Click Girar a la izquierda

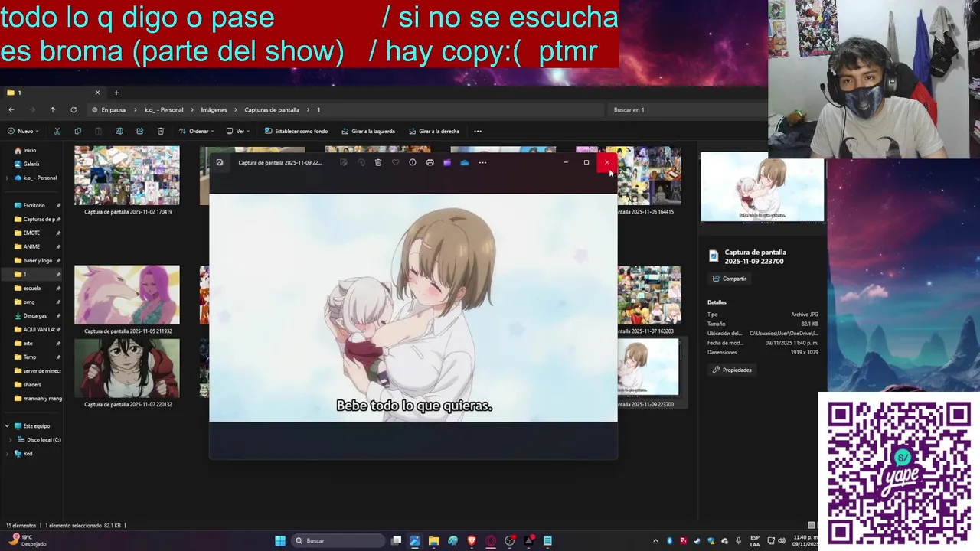click(367, 131)
